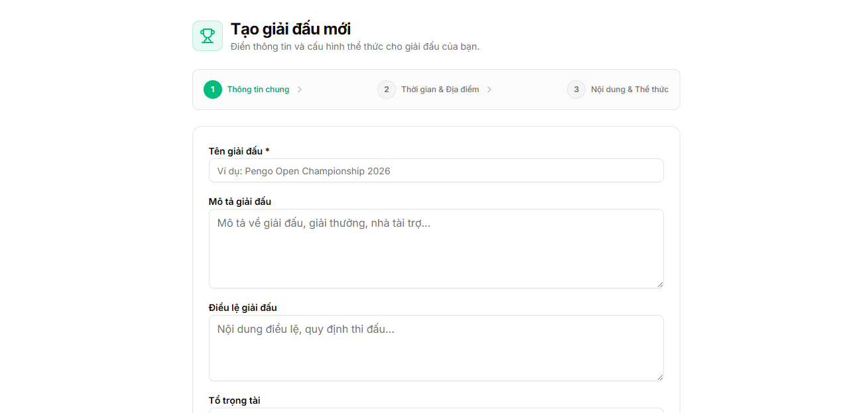Viewport: 868px width, 413px height.
Task: Focus the Mô tả giải đấu textarea
Action: point(436,249)
